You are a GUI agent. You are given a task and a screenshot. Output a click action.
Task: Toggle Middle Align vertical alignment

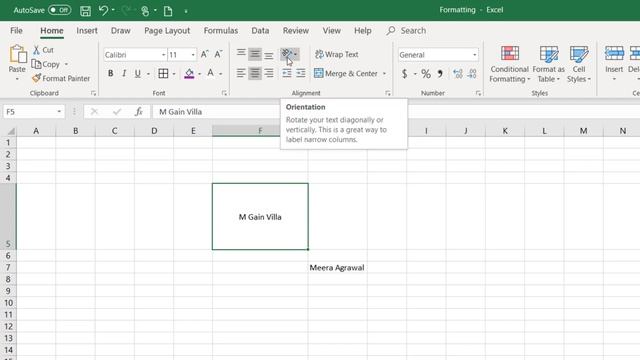pyautogui.click(x=255, y=54)
